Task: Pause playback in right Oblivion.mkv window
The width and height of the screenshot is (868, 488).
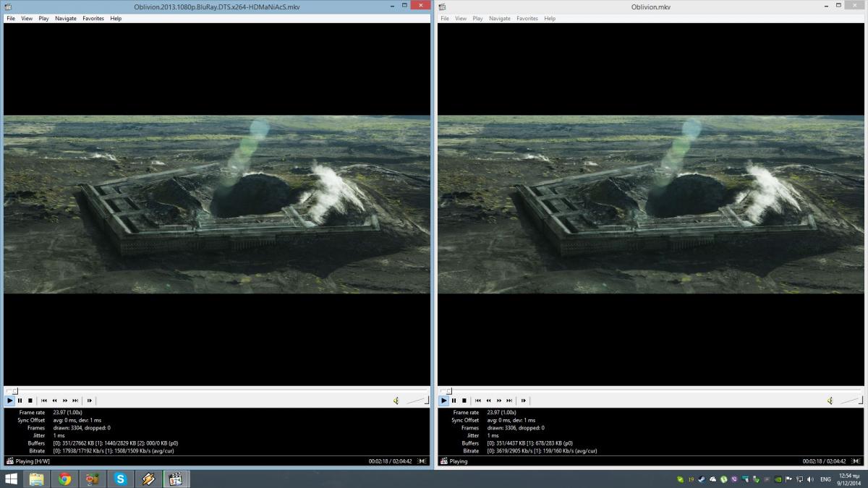Action: coord(454,401)
